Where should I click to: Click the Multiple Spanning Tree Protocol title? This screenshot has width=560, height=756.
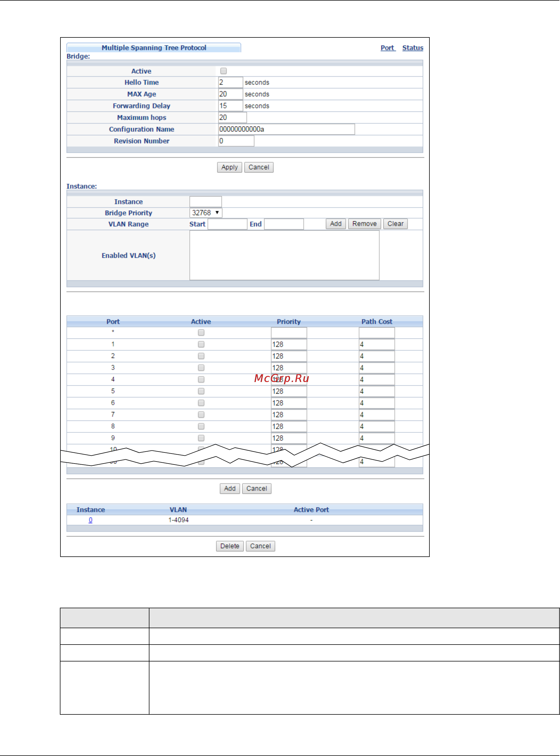pyautogui.click(x=154, y=48)
